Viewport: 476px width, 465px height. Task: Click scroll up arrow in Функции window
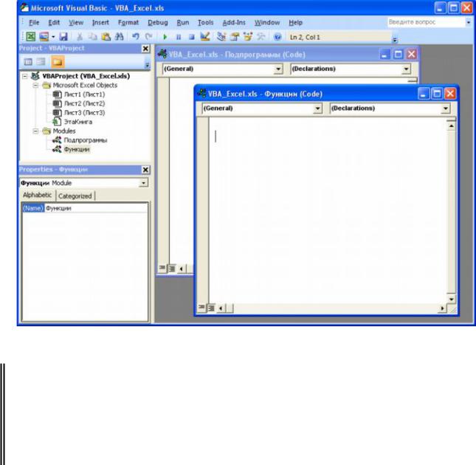click(452, 126)
